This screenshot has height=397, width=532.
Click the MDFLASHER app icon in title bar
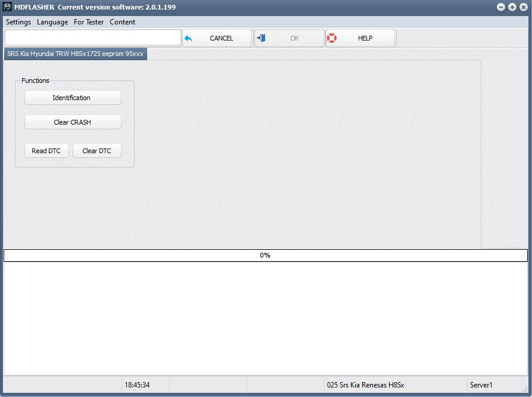pyautogui.click(x=7, y=7)
